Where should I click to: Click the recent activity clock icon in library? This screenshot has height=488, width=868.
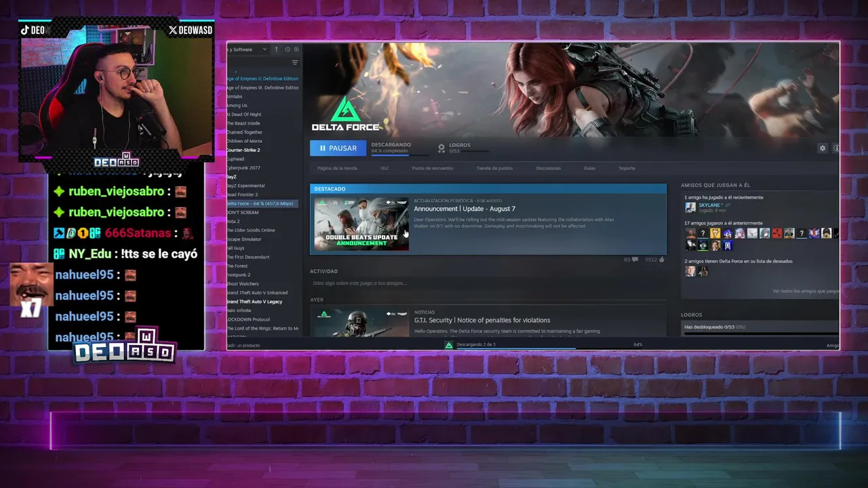288,49
